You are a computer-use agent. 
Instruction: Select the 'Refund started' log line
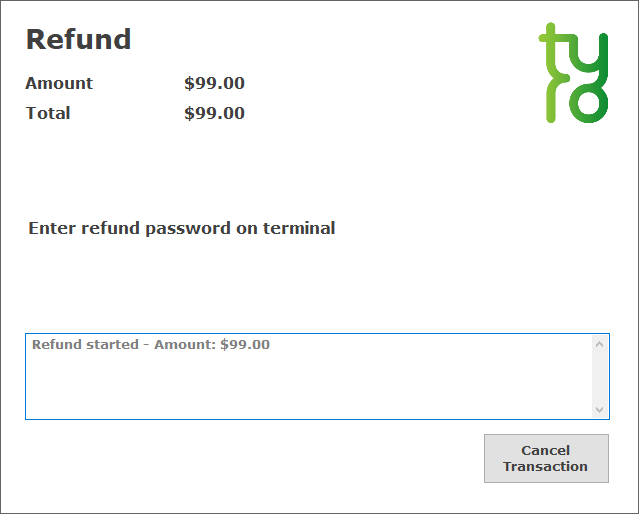coord(151,344)
